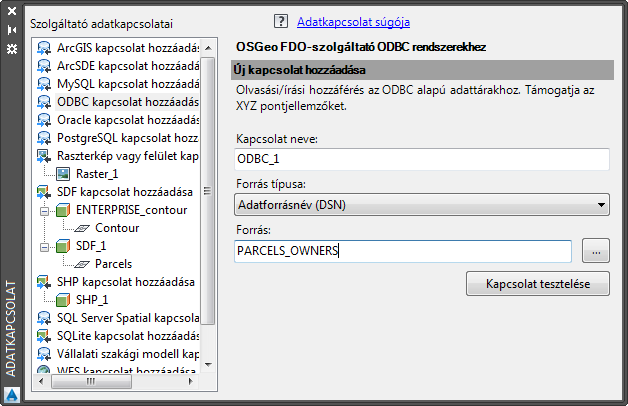Screen dimensions: 628x406
Task: Click the question mark help icon
Action: pos(281,21)
